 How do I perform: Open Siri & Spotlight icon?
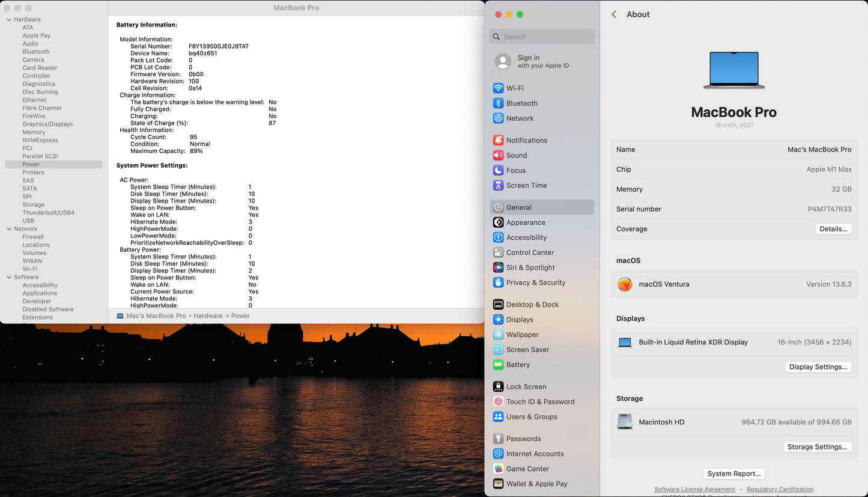pyautogui.click(x=498, y=267)
